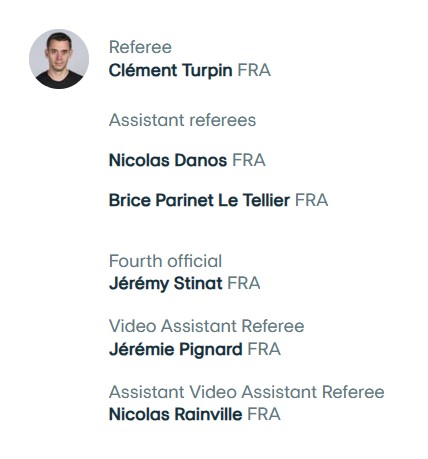Select referee name Clément Turpin
This screenshot has width=428, height=459.
click(171, 71)
